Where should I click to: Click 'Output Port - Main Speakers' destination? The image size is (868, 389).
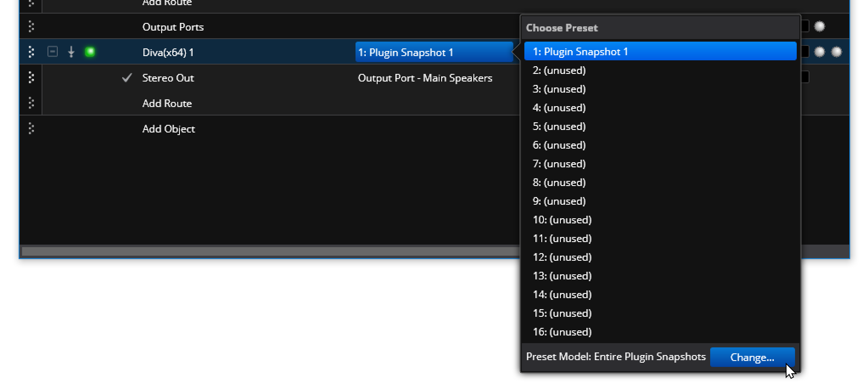click(425, 78)
